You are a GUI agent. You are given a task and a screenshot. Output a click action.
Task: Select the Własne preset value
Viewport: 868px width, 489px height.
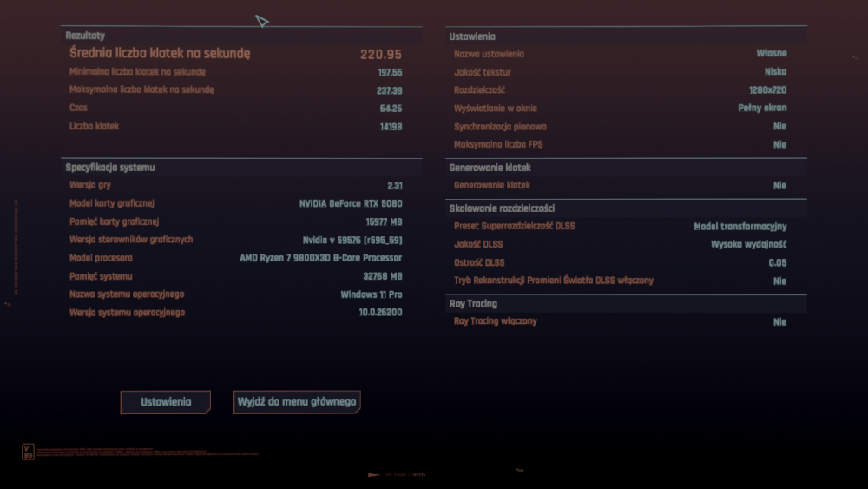pos(772,53)
